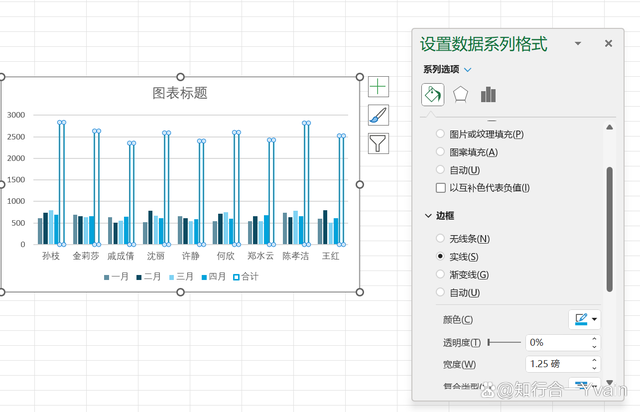Check 以互补色代表负值(I) checkbox

[441, 188]
